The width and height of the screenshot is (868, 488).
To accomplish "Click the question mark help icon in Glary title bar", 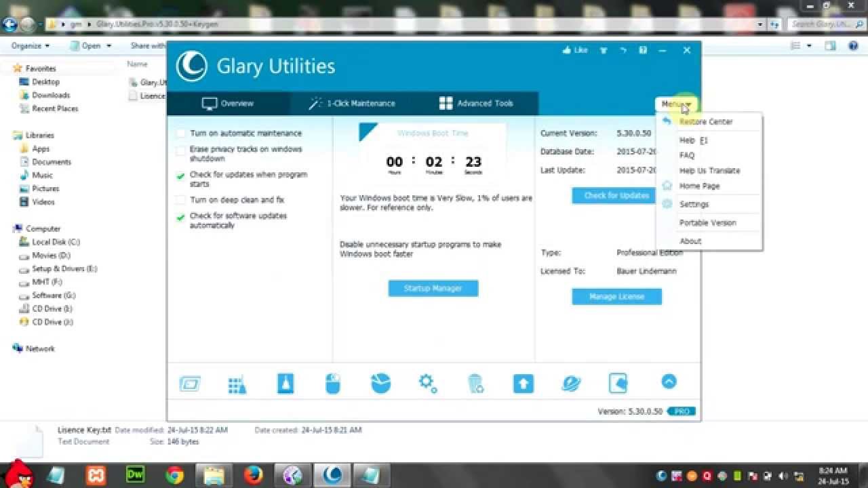I will click(643, 50).
